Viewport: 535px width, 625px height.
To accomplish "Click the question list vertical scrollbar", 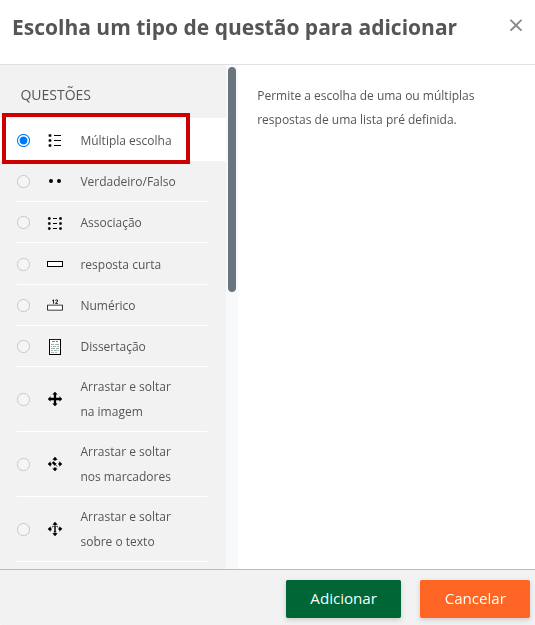I will point(232,179).
